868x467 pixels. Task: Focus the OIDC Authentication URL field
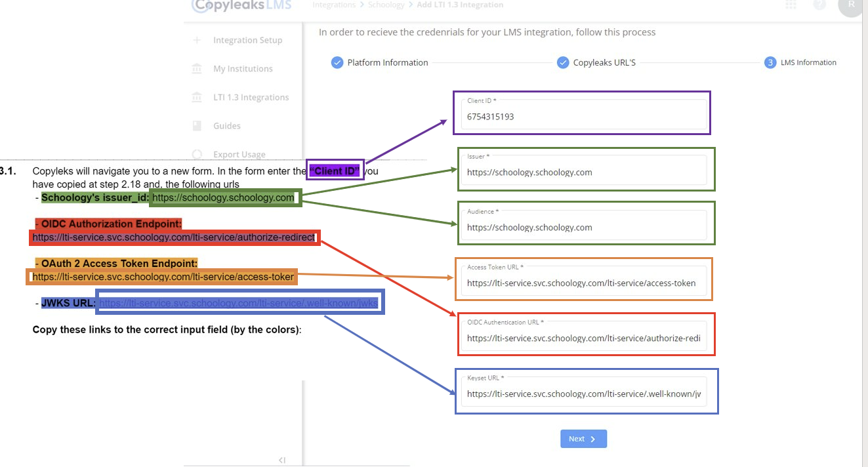[584, 336]
